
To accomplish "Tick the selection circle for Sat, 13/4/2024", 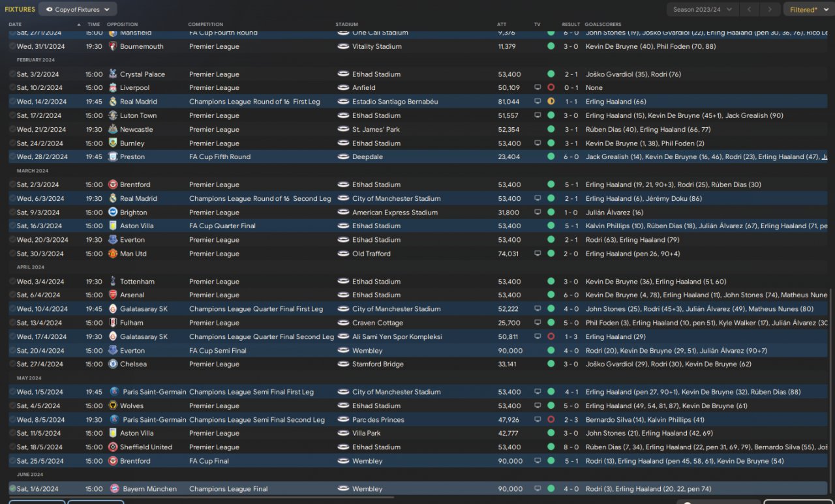I will click(x=12, y=323).
